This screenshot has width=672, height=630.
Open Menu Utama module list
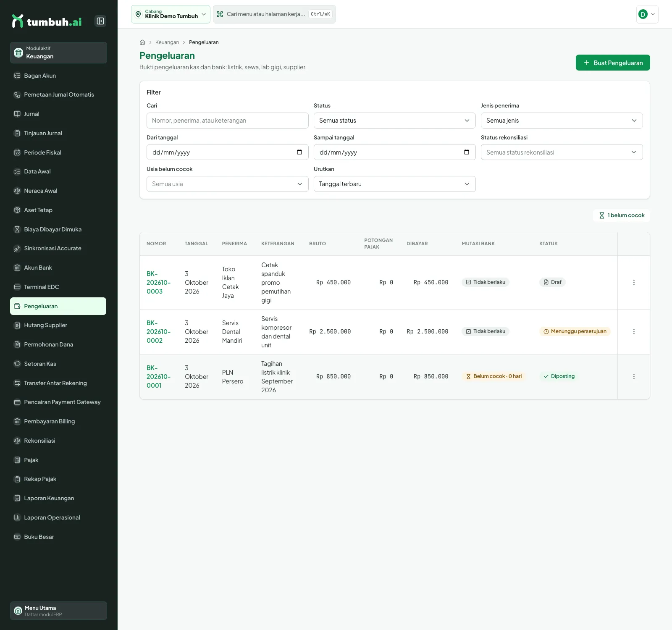tap(58, 611)
